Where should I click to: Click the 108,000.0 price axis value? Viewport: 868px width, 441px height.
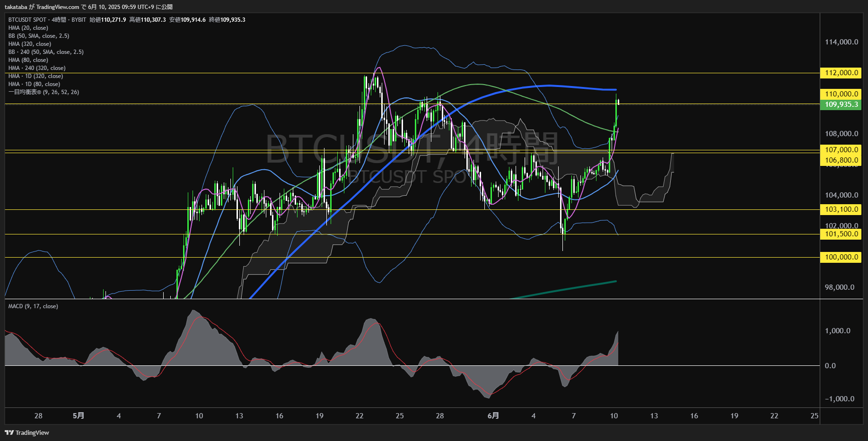[x=842, y=134]
